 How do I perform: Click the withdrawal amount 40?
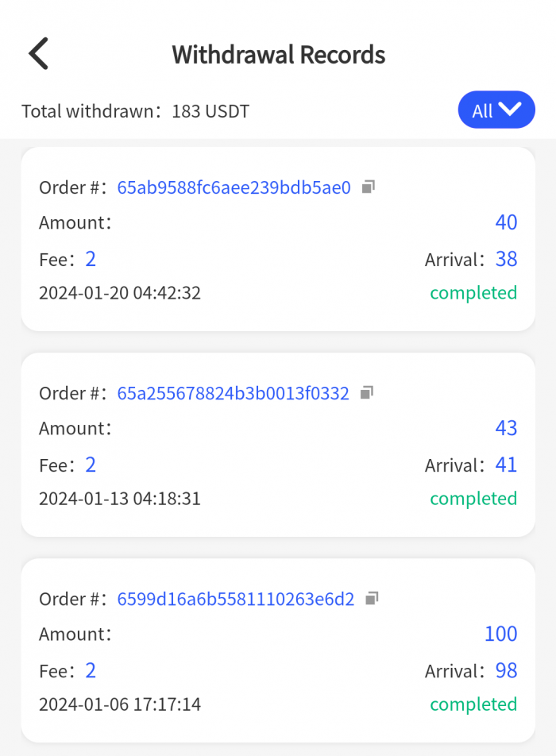[506, 222]
